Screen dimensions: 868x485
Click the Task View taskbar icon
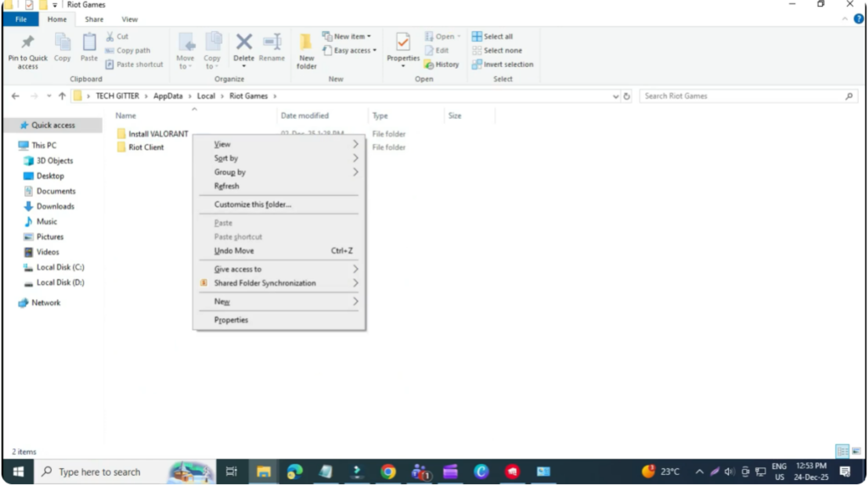[231, 471]
